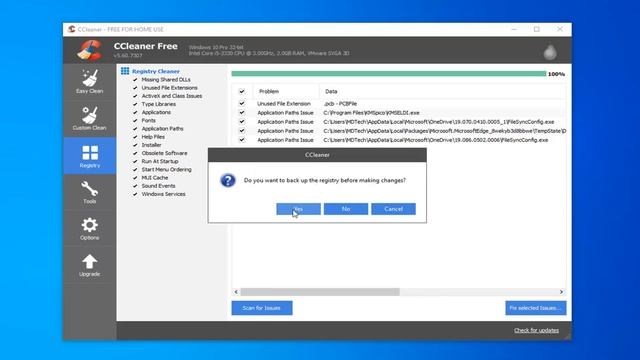The image size is (640, 360).
Task: Open the Tools section
Action: coord(89,192)
